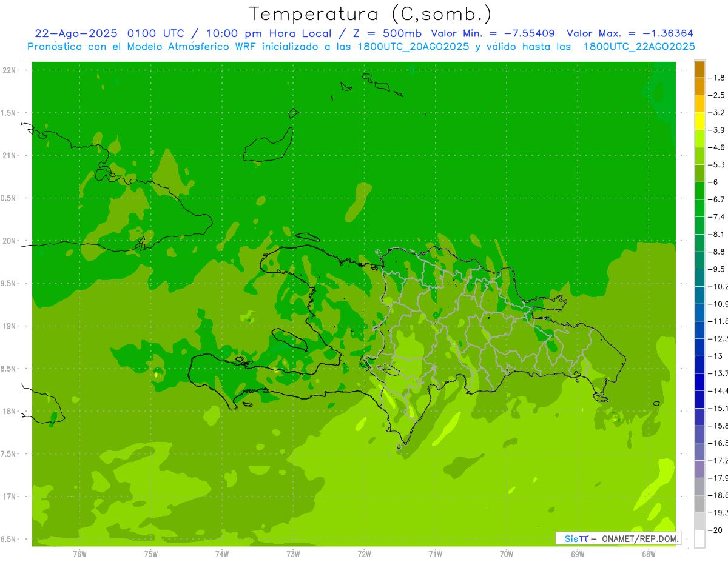Click the "68W" longitude label

(x=649, y=554)
